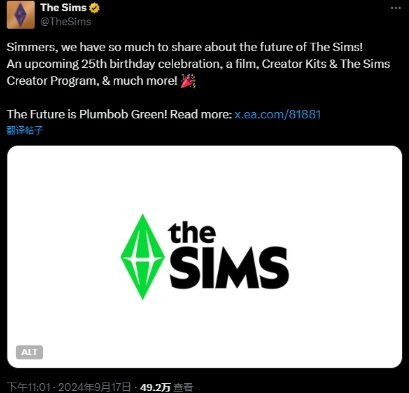
Task: Click the 49.2万 view count
Action: click(155, 387)
